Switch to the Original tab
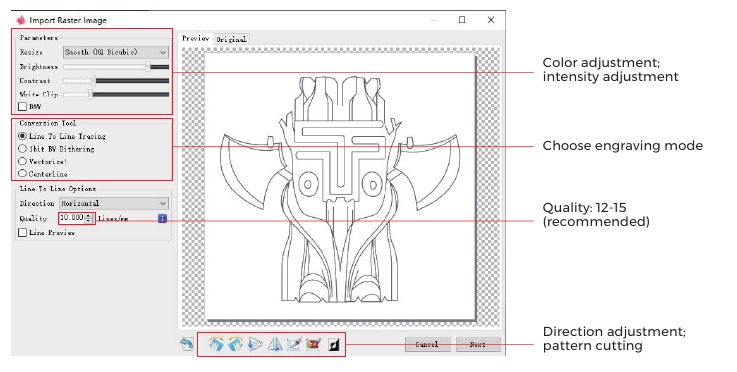Screen dimensions: 737x372 pos(231,40)
